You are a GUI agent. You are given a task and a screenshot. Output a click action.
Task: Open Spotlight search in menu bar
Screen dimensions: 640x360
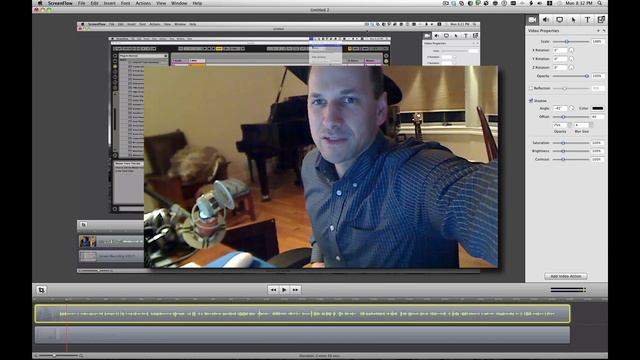click(600, 3)
